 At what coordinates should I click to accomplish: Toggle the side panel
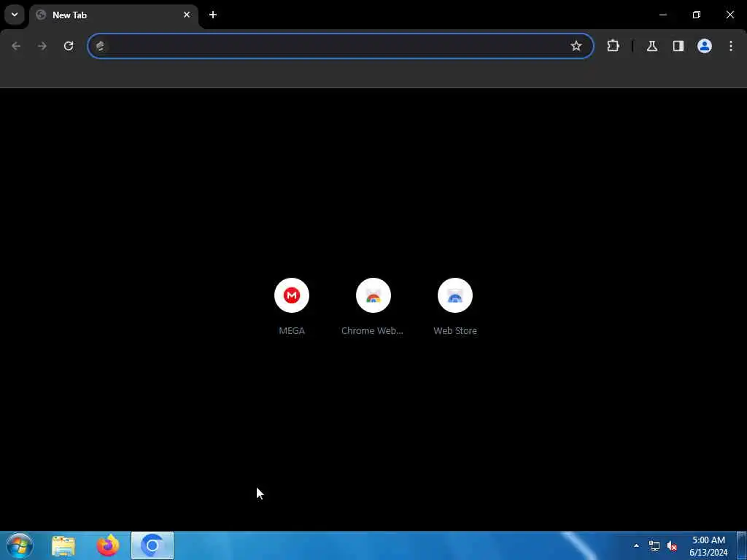(678, 46)
